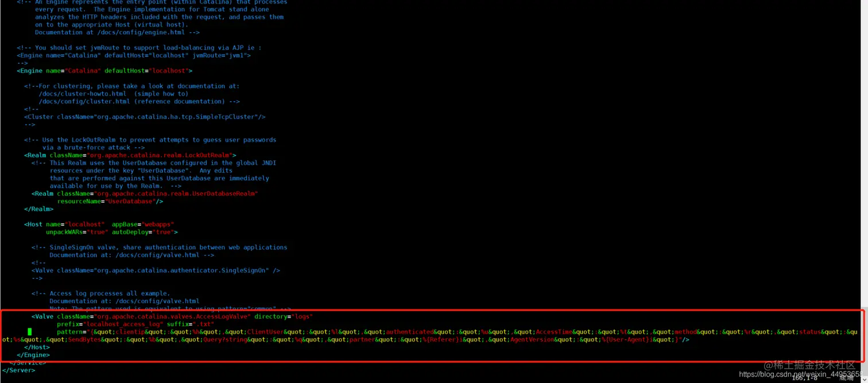This screenshot has height=383, width=868.
Task: Click directory="logs" attribute
Action: (x=284, y=316)
